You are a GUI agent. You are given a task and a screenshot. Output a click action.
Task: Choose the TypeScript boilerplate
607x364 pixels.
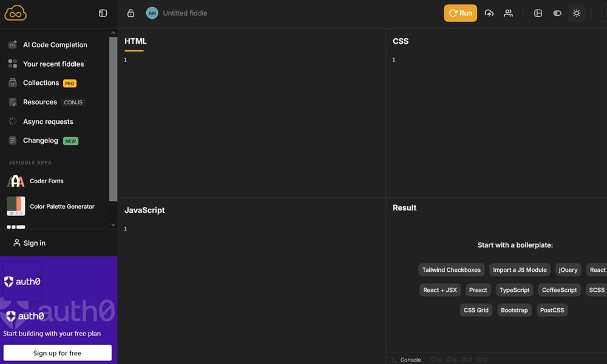point(515,290)
